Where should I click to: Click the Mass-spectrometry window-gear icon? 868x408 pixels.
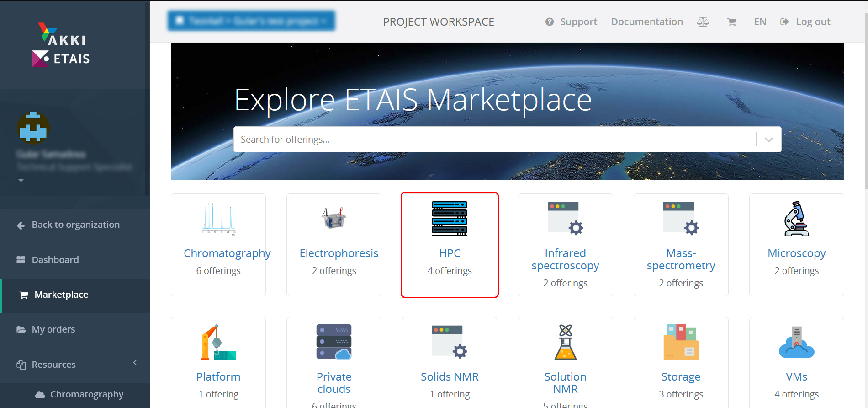(x=681, y=218)
